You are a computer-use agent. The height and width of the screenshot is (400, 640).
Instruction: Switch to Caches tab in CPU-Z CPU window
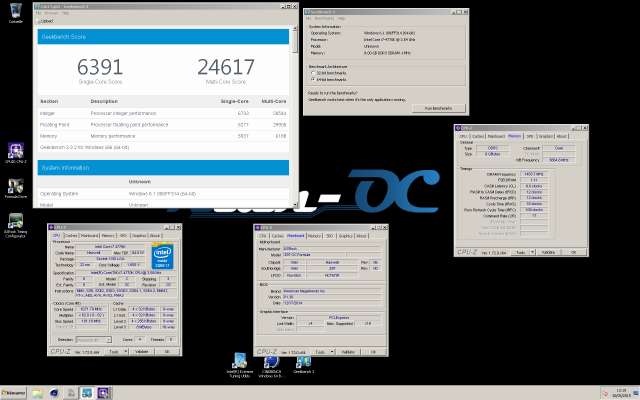(71, 236)
